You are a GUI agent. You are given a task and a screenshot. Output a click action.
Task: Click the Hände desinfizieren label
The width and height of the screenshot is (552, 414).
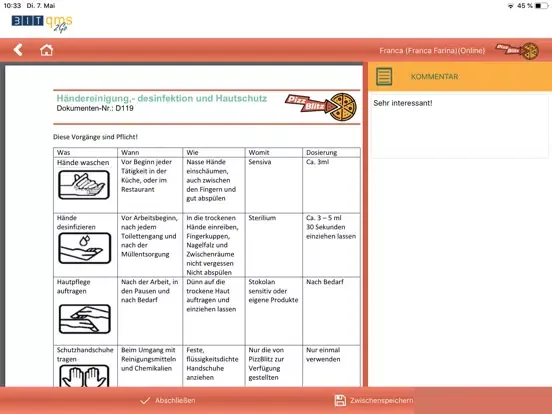tap(76, 222)
